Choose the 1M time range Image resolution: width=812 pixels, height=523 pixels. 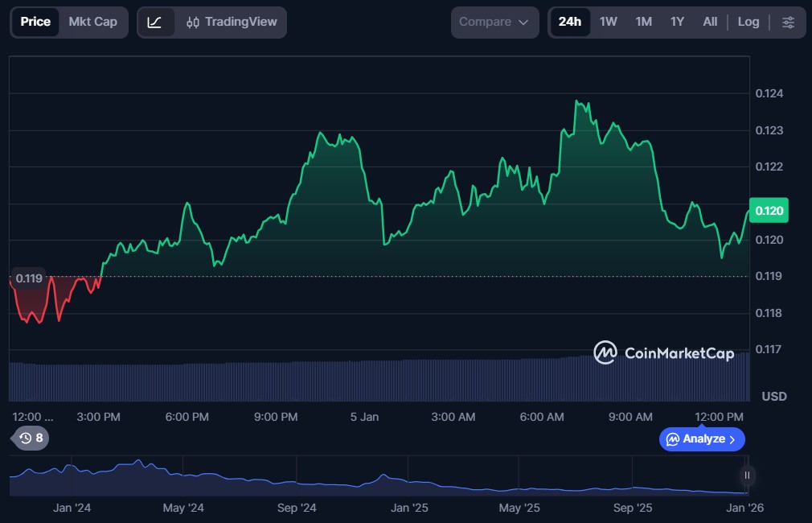click(643, 22)
